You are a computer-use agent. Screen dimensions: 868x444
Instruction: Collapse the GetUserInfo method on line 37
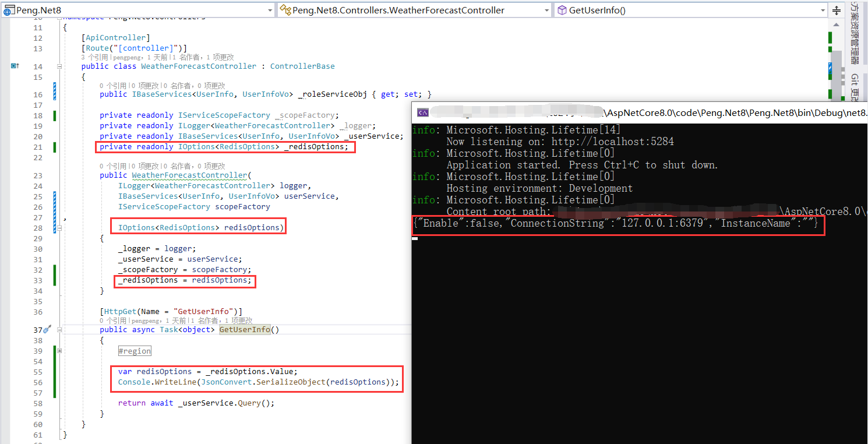[x=59, y=330]
